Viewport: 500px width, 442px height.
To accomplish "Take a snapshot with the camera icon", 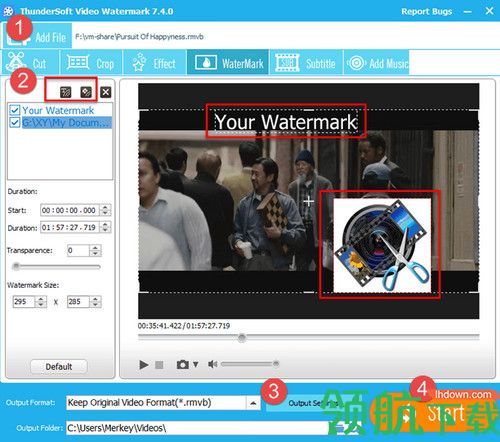I will point(183,365).
